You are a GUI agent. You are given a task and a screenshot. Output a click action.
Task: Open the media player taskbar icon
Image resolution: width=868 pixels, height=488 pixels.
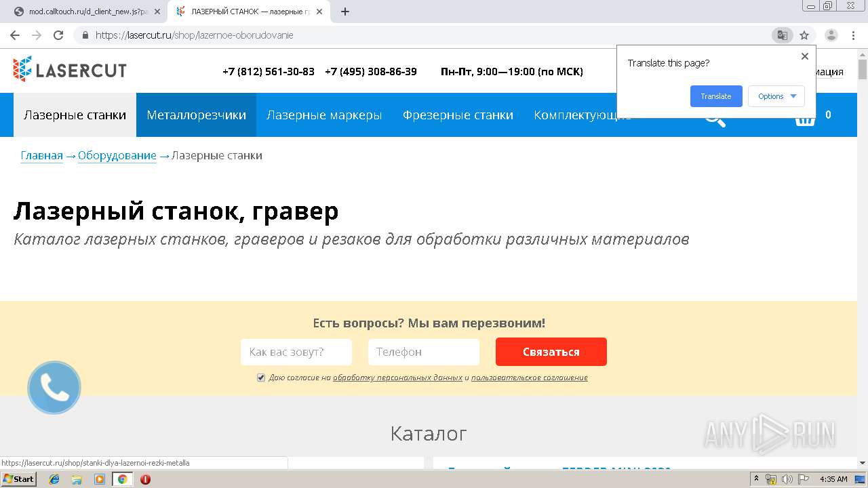coord(100,479)
